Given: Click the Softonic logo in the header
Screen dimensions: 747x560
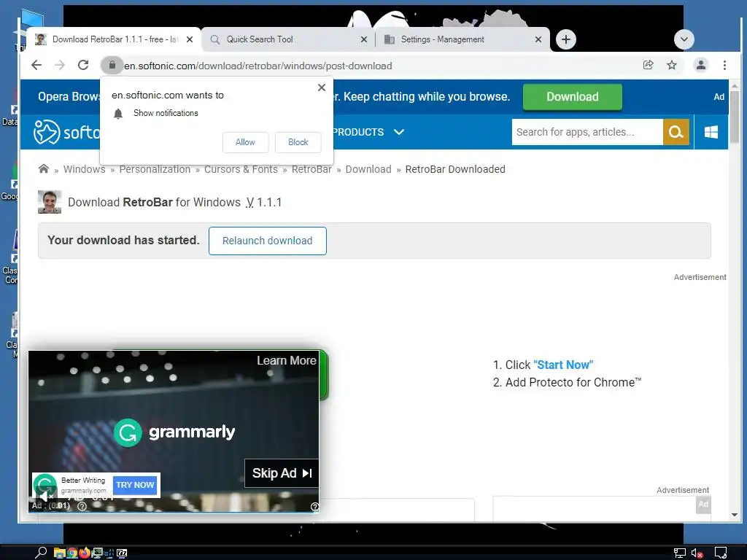Looking at the screenshot, I should (x=66, y=132).
